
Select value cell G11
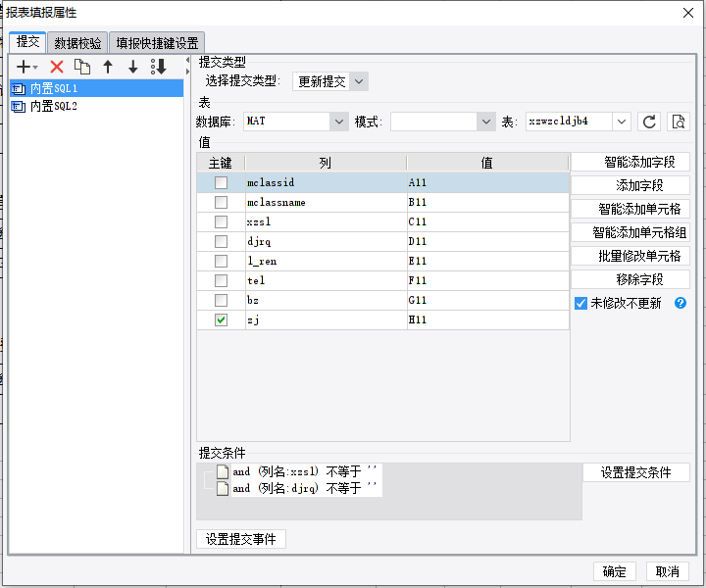[488, 300]
